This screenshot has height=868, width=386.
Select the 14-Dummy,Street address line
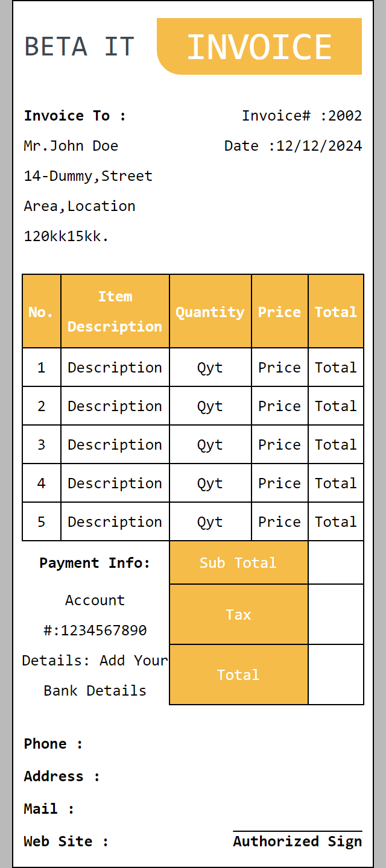(x=88, y=176)
